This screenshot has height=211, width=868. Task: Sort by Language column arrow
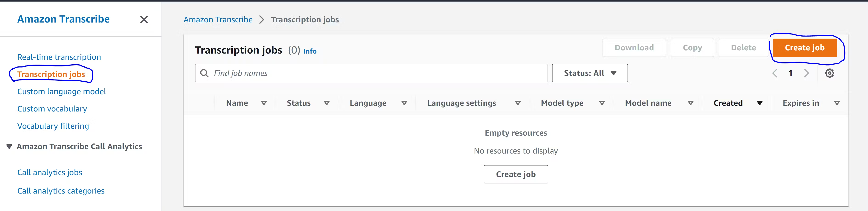pos(404,103)
